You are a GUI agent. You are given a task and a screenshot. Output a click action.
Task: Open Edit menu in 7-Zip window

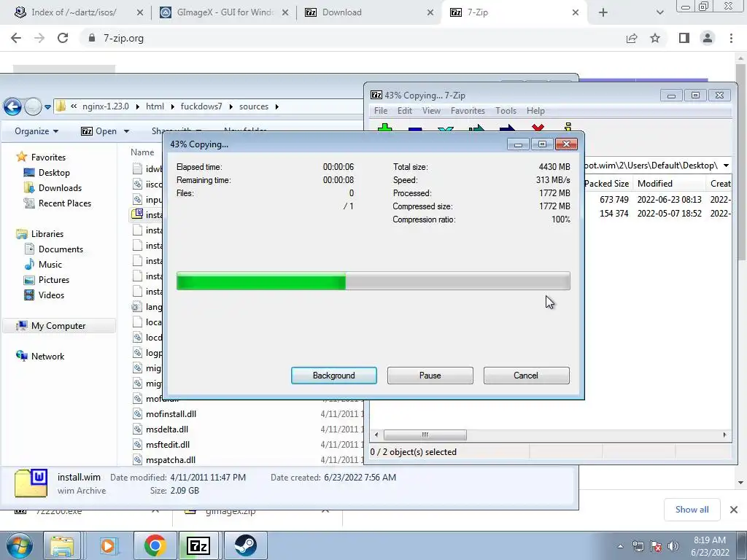[404, 111]
